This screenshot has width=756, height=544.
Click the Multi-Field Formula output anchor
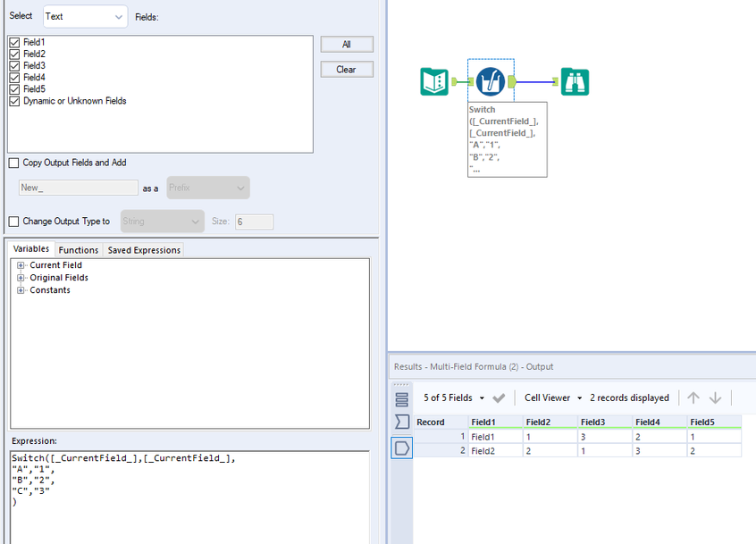coord(512,81)
